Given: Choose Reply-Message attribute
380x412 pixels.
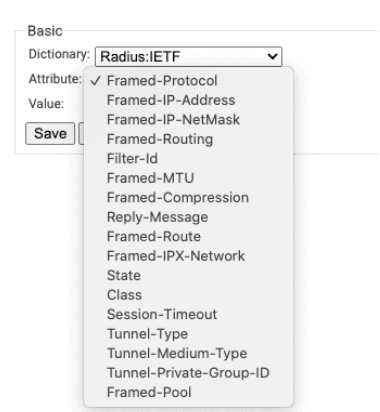Looking at the screenshot, I should pos(189,217).
